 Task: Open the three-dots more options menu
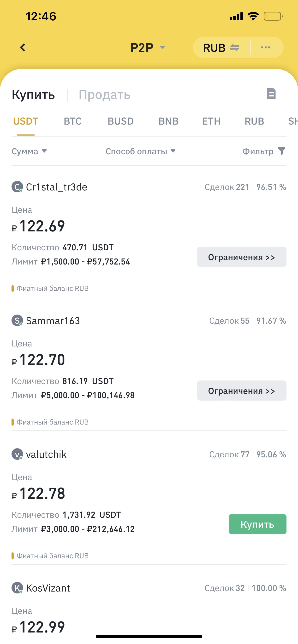pos(265,47)
